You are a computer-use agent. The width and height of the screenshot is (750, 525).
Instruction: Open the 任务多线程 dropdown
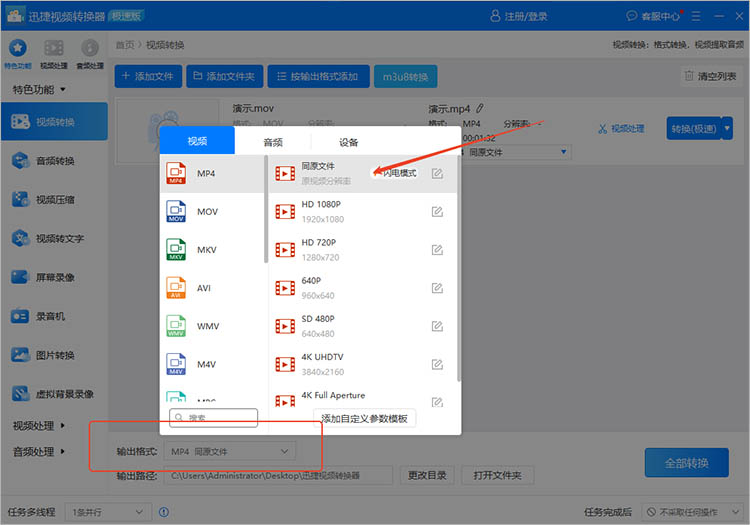(108, 512)
